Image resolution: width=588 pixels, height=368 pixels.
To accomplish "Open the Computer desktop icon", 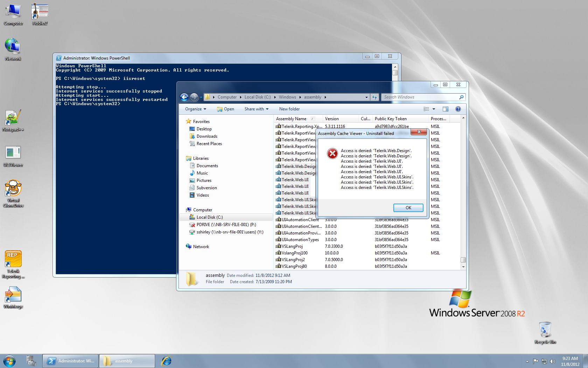I will (x=13, y=14).
